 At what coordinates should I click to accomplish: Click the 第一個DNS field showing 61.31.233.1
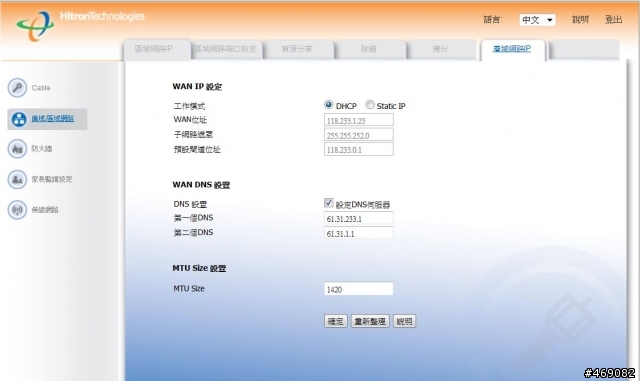tap(359, 218)
